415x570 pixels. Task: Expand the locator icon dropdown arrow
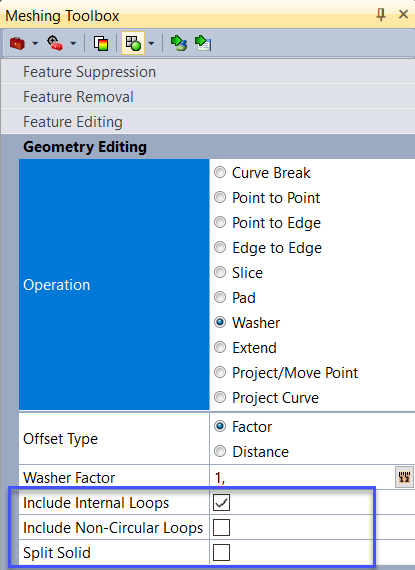click(73, 44)
